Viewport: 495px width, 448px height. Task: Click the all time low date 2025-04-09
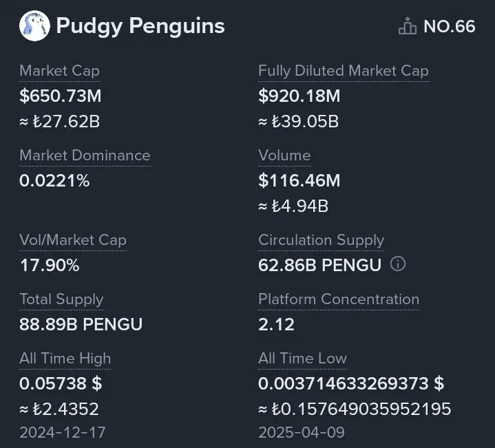click(x=302, y=433)
